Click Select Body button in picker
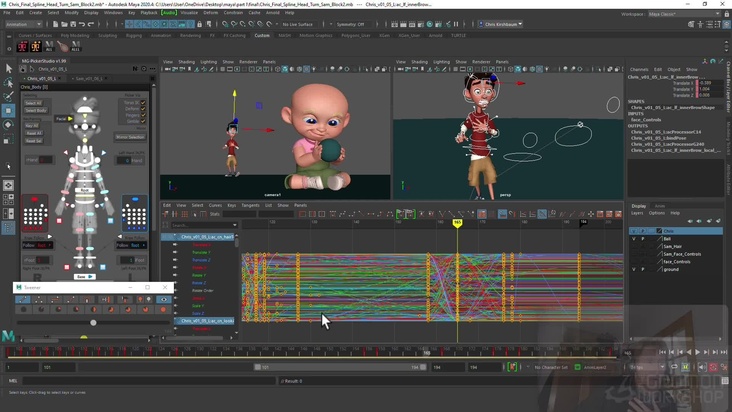Screen dimensions: 732x412 click(36, 111)
